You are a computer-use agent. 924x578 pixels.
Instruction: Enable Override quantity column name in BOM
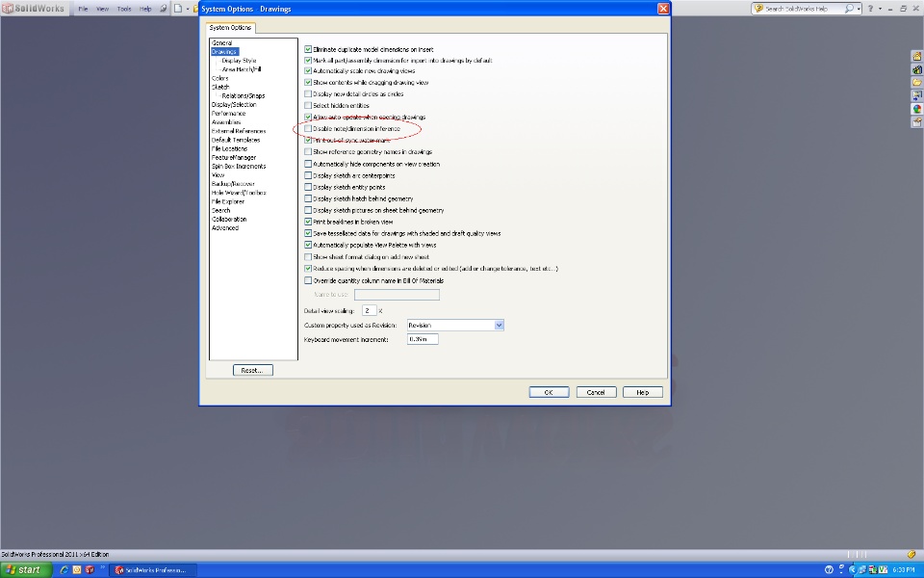click(x=308, y=280)
